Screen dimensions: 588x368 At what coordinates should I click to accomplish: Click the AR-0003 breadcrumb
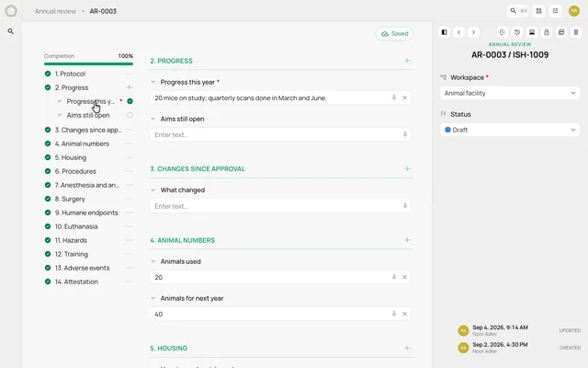click(103, 11)
